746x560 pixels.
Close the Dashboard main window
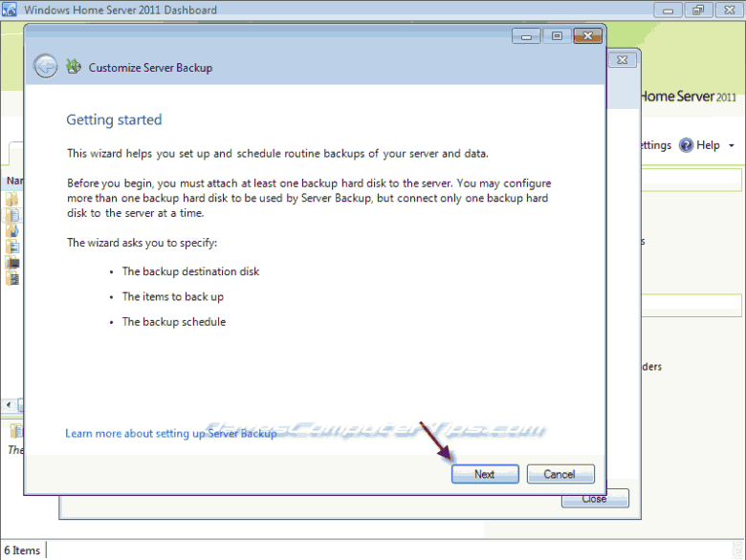pyautogui.click(x=729, y=10)
